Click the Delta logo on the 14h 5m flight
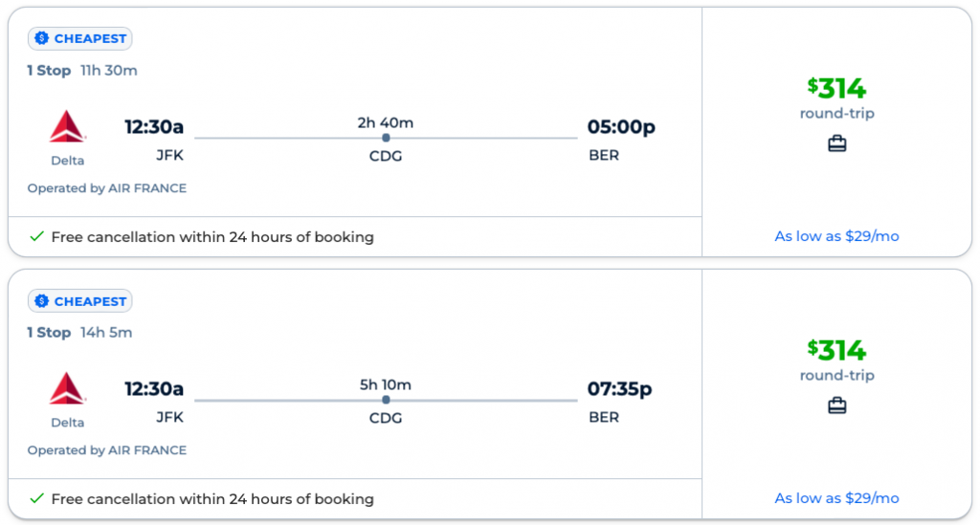The image size is (980, 525). [67, 389]
